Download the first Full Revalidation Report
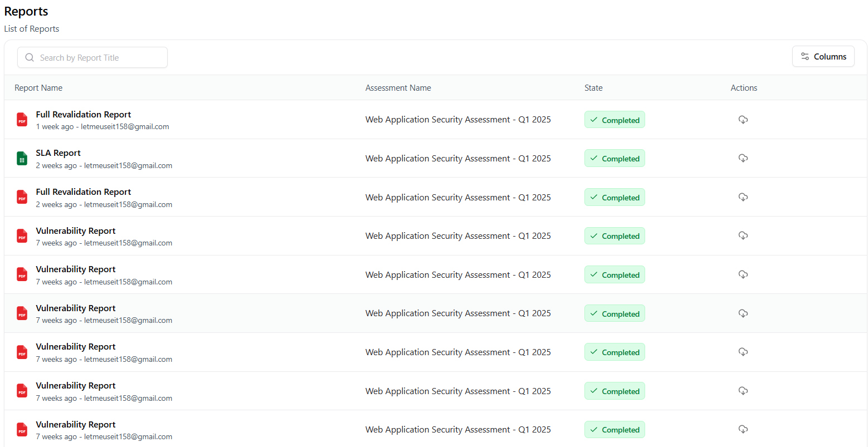 pyautogui.click(x=743, y=120)
